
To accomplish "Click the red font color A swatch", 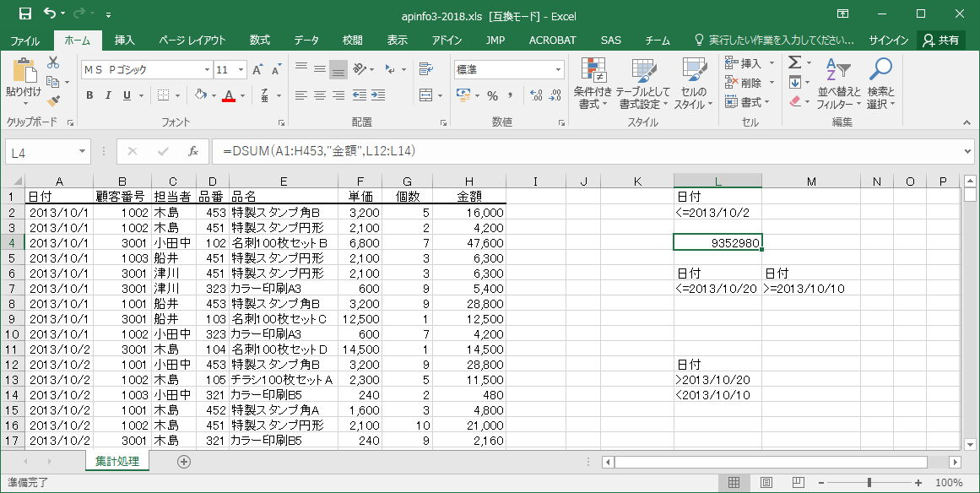I will pos(228,95).
